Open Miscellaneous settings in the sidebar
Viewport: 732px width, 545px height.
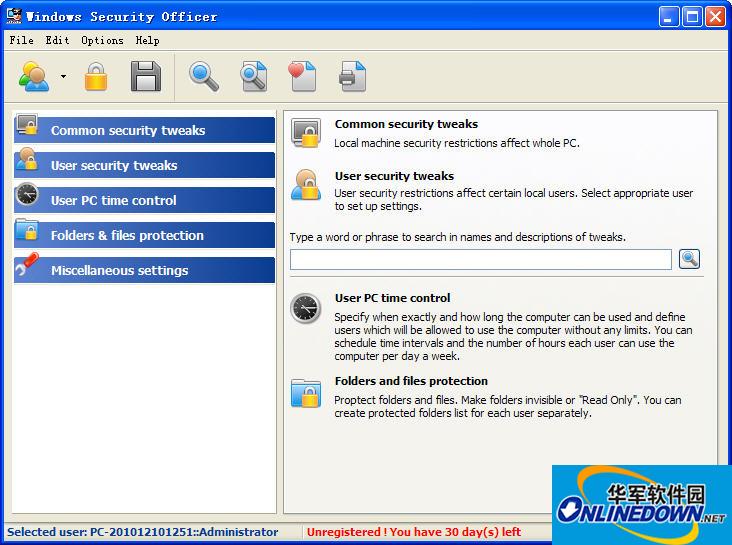click(144, 270)
